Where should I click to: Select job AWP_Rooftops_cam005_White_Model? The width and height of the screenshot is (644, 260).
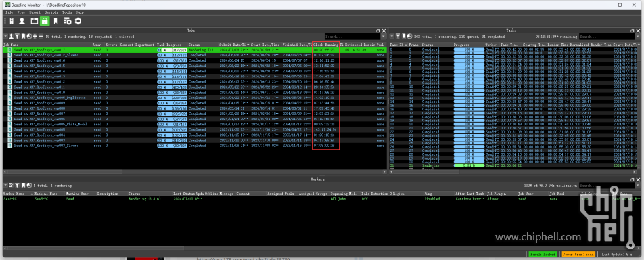[x=195, y=124]
